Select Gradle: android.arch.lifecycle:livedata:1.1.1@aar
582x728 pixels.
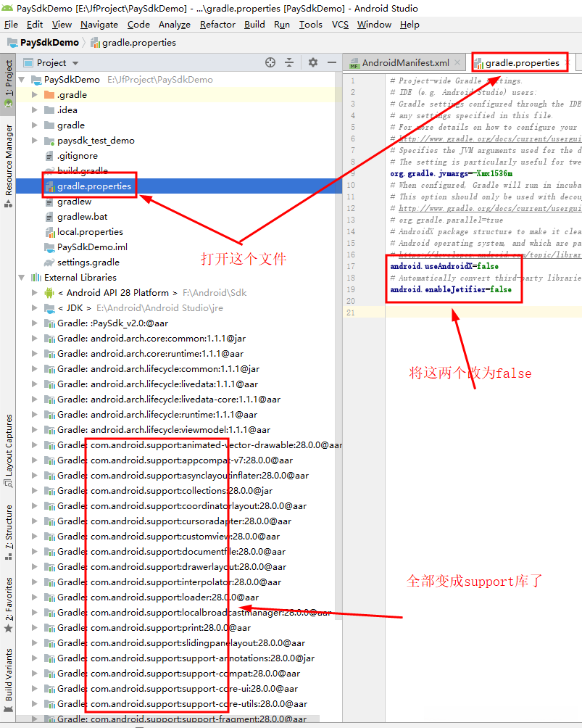pyautogui.click(x=158, y=384)
